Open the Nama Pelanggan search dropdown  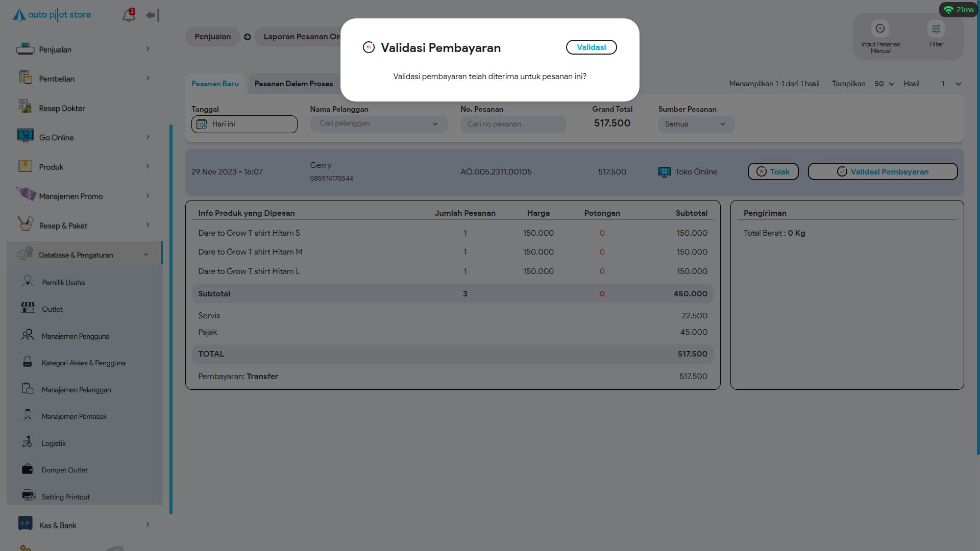tap(378, 124)
